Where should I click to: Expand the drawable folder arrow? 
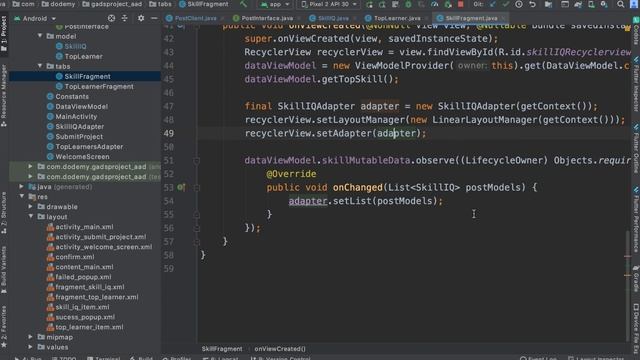coord(31,207)
